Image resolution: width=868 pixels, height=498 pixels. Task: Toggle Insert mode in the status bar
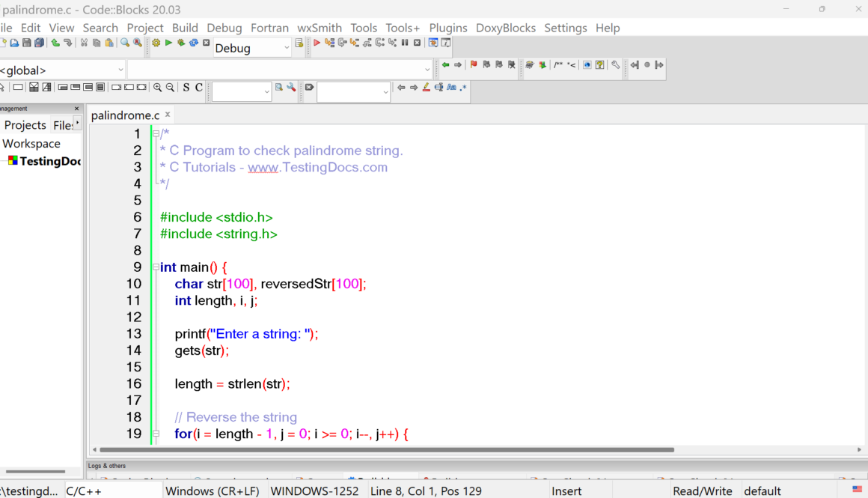(x=565, y=491)
